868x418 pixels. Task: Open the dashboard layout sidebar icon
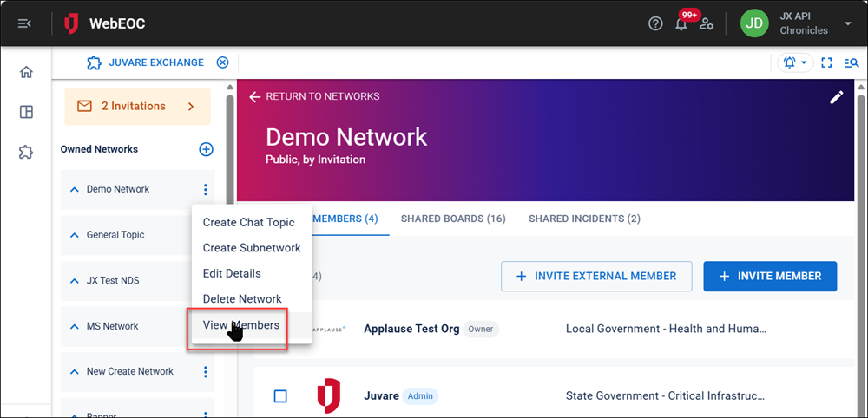tap(26, 112)
